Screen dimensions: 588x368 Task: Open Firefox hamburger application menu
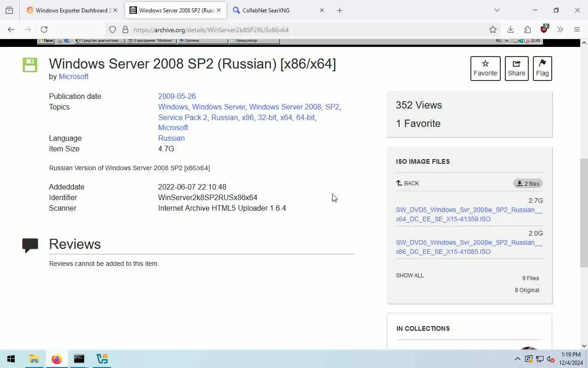pyautogui.click(x=577, y=29)
